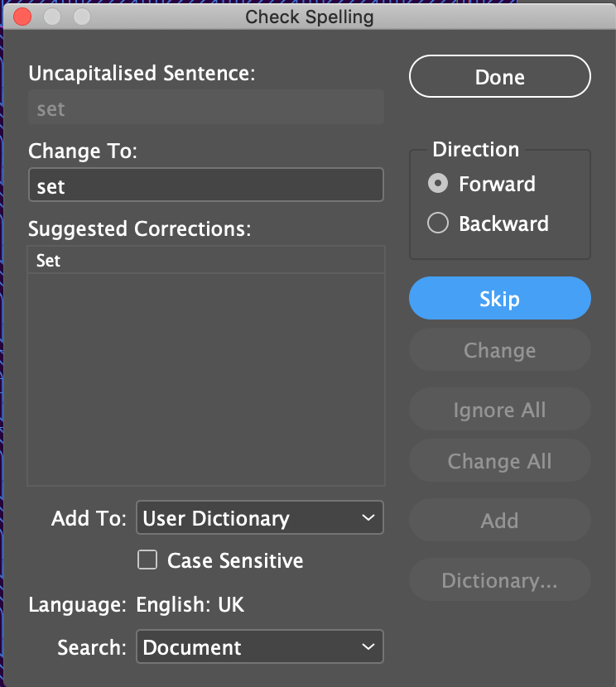Click the Ignore All button
616x687 pixels.
point(499,410)
